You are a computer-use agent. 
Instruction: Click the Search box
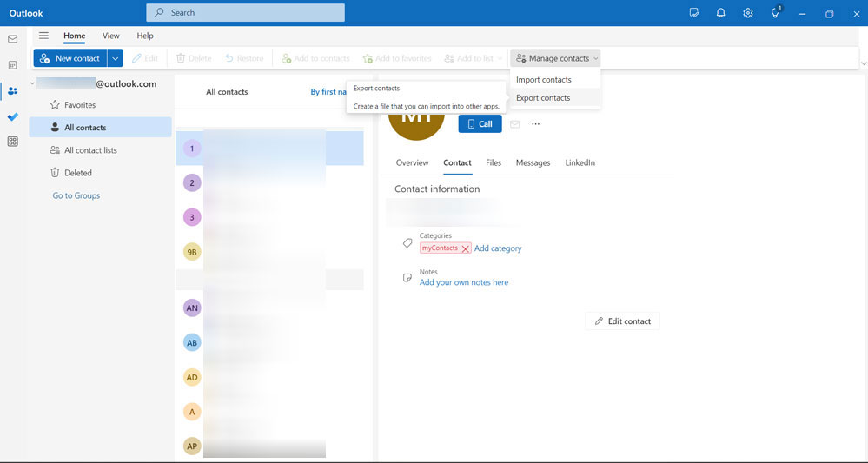pos(245,13)
